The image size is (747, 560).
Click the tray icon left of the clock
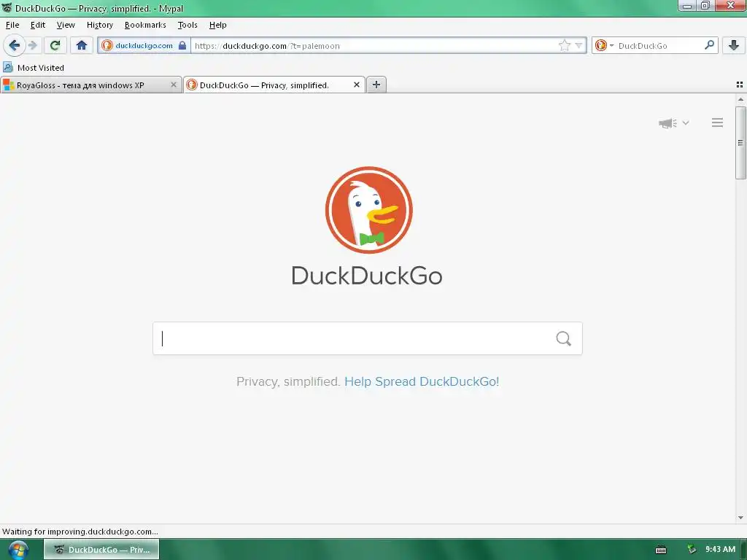(692, 550)
